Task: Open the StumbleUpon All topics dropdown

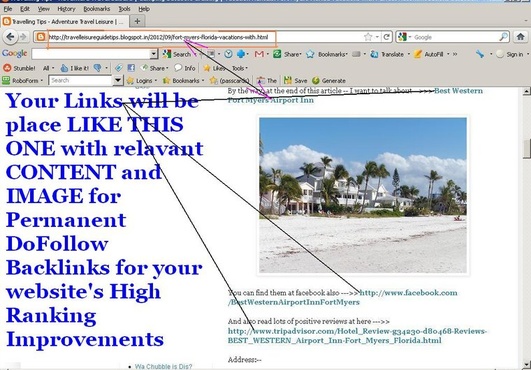Action: [x=48, y=68]
